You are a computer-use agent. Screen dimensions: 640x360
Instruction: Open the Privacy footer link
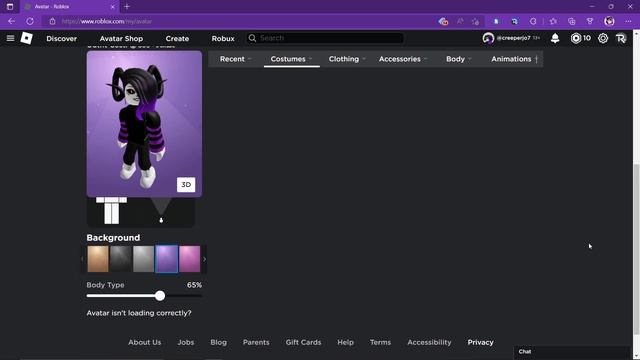[480, 342]
